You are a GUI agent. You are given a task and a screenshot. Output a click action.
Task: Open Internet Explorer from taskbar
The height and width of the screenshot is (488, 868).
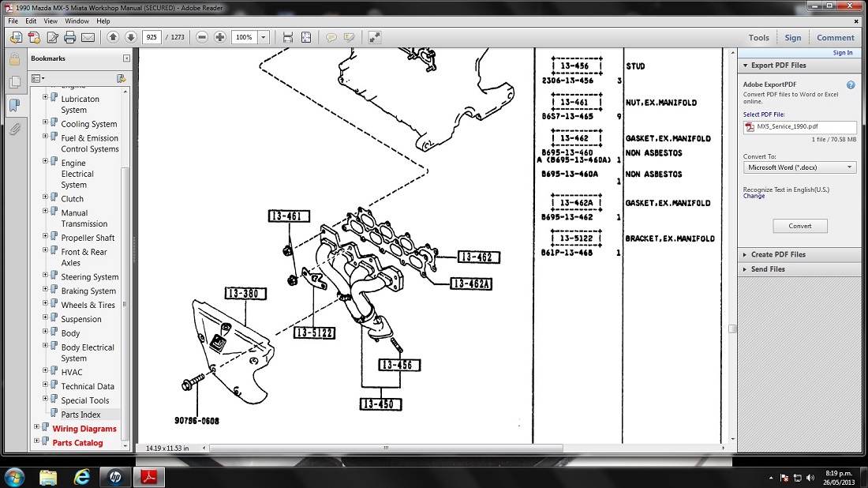point(82,477)
